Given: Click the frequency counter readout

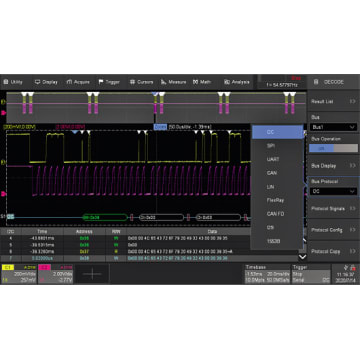Looking at the screenshot, I should point(281,85).
